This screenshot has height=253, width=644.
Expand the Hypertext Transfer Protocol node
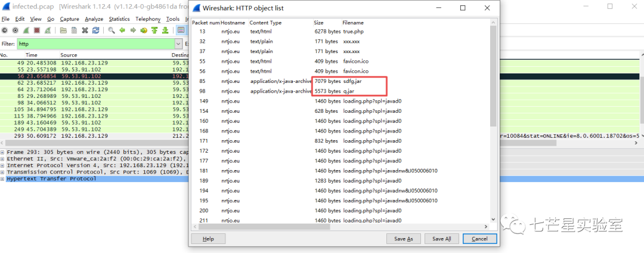pos(3,178)
